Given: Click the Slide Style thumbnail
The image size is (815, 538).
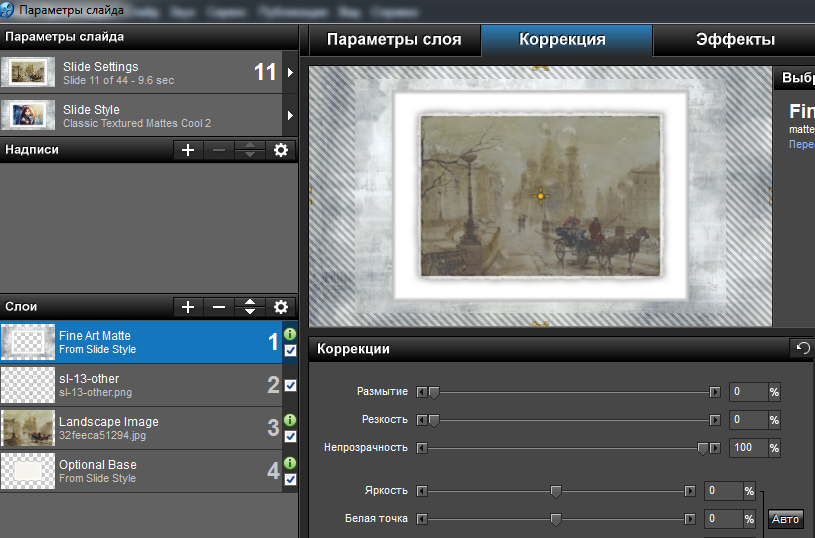Looking at the screenshot, I should point(28,115).
